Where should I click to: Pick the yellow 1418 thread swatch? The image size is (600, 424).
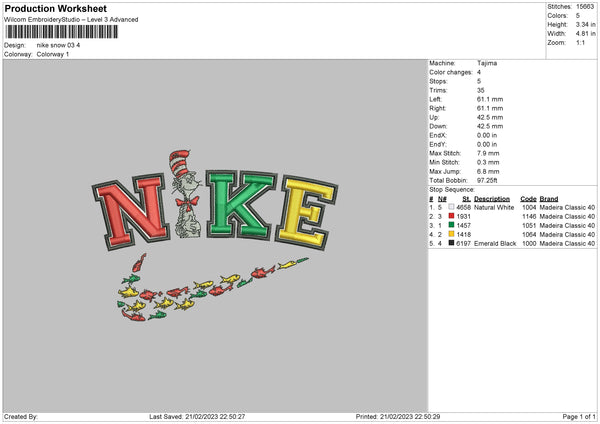[x=452, y=234]
